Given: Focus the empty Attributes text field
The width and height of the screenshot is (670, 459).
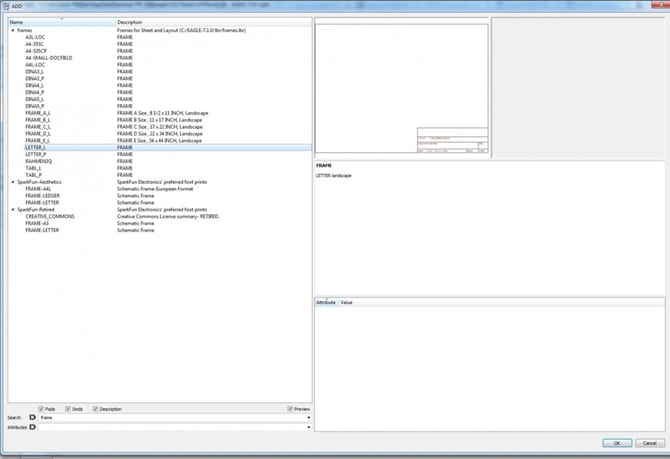Looking at the screenshot, I should 172,427.
